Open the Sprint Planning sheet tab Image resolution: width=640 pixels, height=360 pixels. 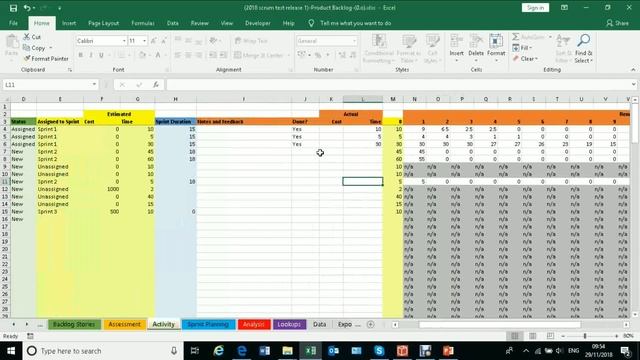tap(208, 324)
